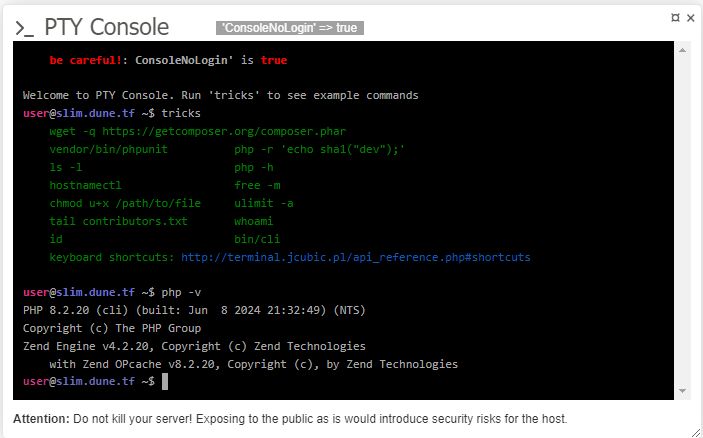Click the 'ConsoleNoLogin' => true badge
703x438 pixels.
[290, 28]
